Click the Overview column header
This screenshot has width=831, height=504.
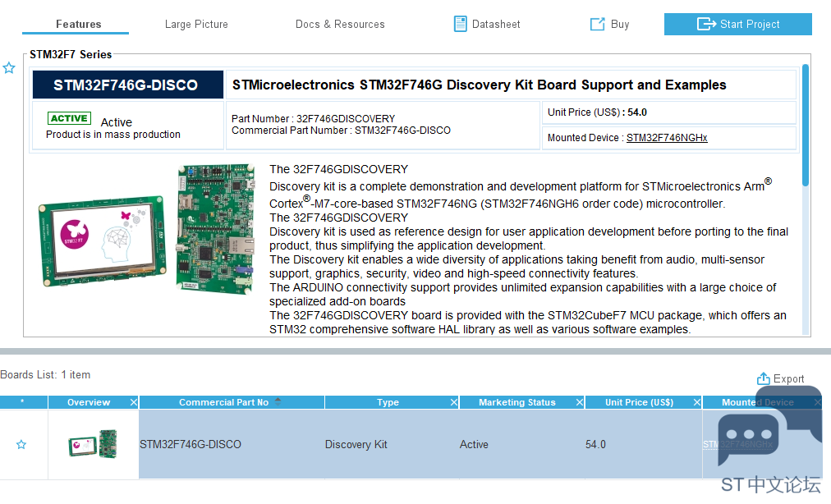click(89, 403)
